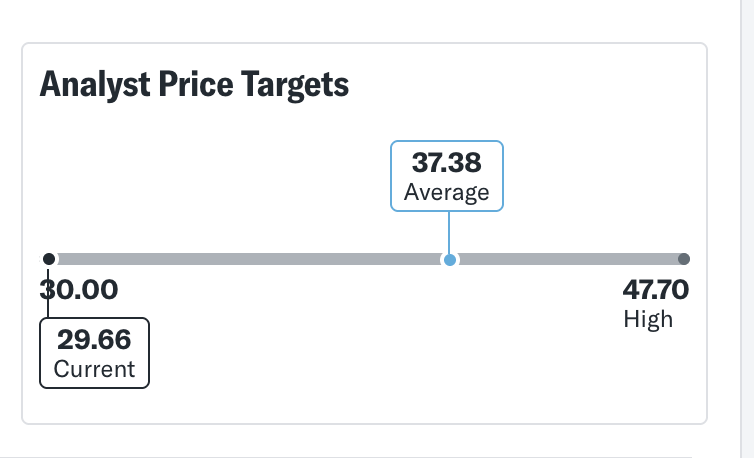
Task: Click the track between low and average
Action: click(250, 259)
